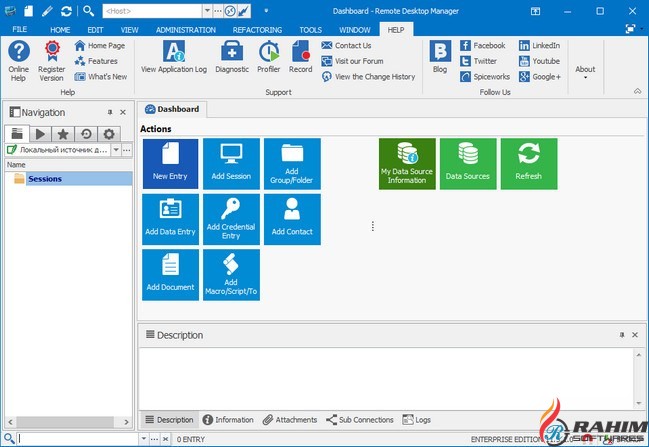Open Visit our Forum
Screen dimensions: 649x447
[353, 61]
